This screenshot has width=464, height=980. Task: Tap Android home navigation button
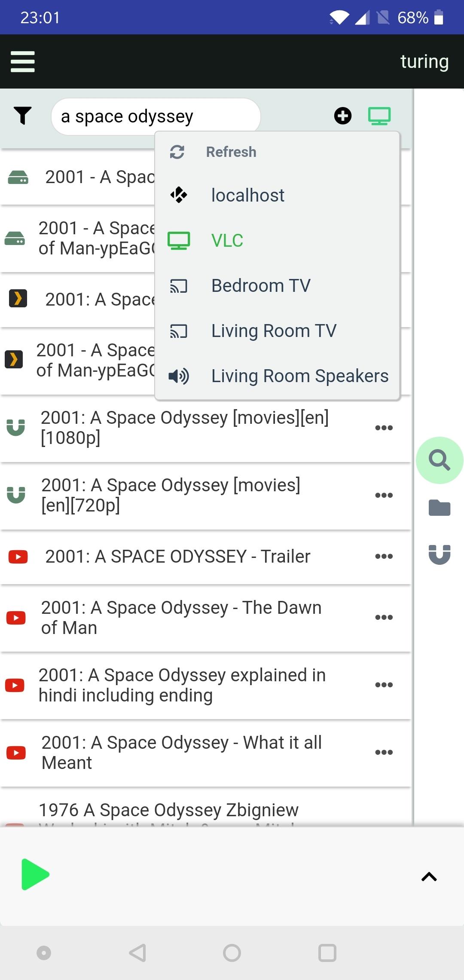(232, 953)
